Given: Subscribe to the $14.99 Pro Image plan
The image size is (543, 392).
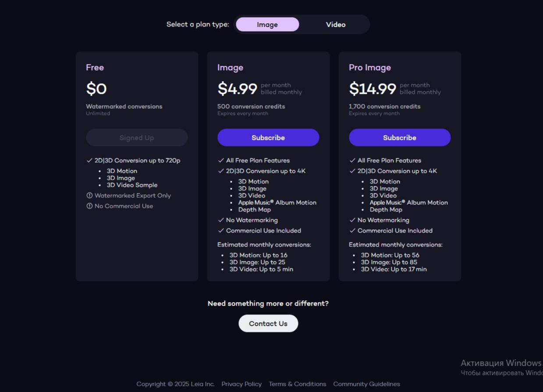Looking at the screenshot, I should click(400, 138).
